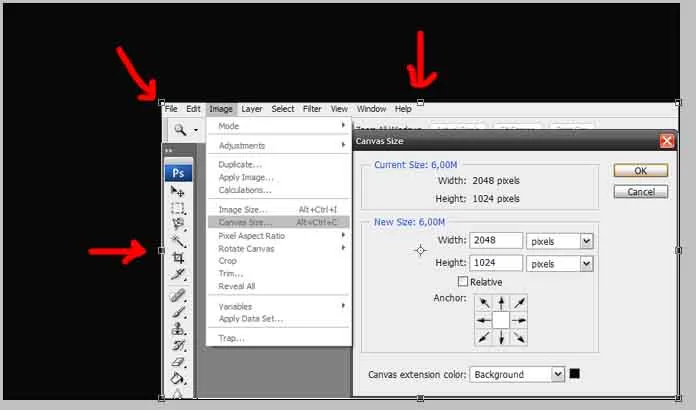
Task: Click the black canvas extension color swatch
Action: pos(574,374)
